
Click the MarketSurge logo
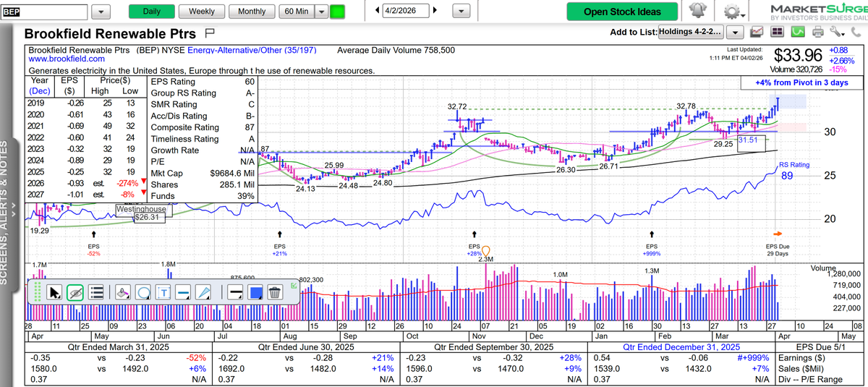[x=817, y=11]
